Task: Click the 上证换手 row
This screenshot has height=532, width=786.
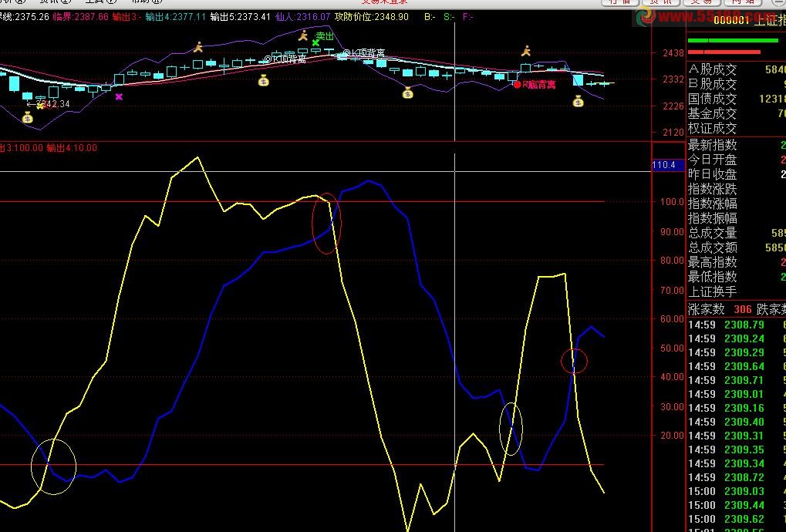Action: point(737,291)
